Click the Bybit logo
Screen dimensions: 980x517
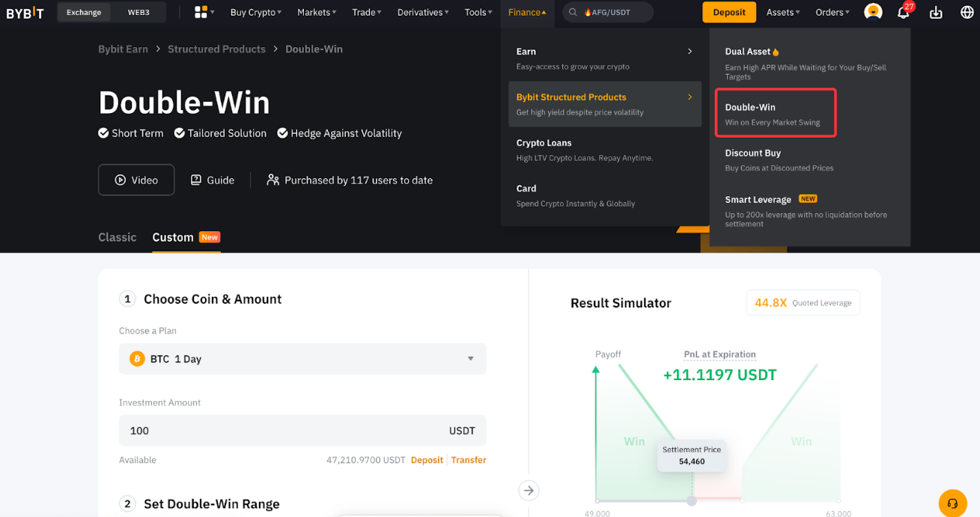pyautogui.click(x=25, y=13)
